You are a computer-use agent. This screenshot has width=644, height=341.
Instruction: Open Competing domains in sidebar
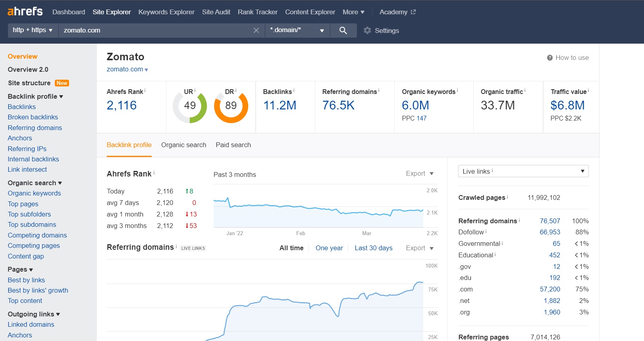tap(37, 235)
